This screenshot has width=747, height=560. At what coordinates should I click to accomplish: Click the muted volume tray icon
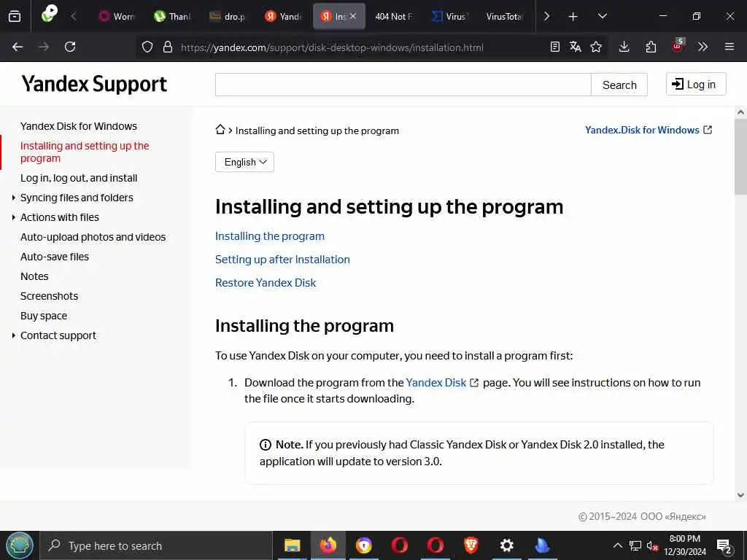pos(652,545)
